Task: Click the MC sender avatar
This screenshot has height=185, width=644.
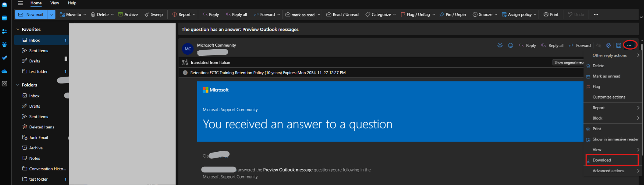Action: [x=188, y=49]
